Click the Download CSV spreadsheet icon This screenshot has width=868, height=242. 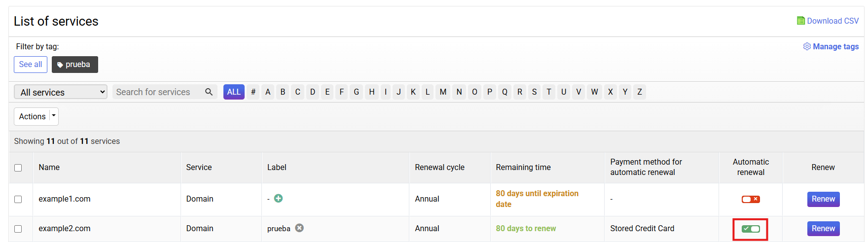pyautogui.click(x=800, y=21)
